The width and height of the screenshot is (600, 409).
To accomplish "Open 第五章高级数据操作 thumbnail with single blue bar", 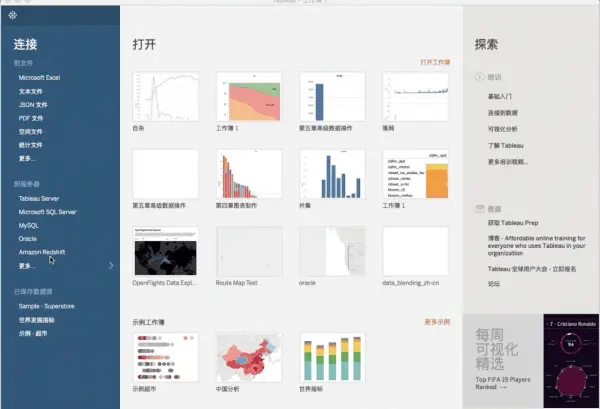I will 332,97.
